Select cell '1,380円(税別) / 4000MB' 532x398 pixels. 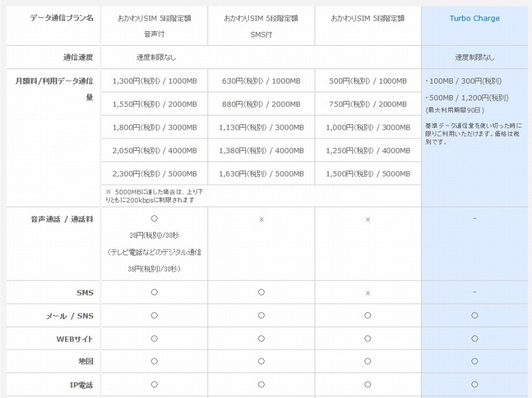coord(261,151)
